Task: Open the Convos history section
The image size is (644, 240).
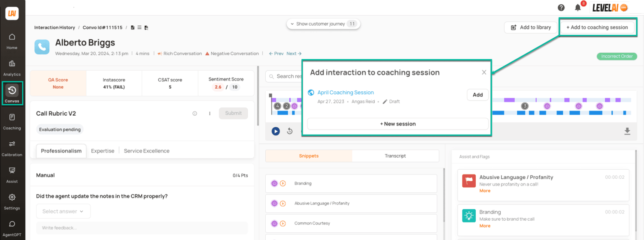Action: coord(12,94)
